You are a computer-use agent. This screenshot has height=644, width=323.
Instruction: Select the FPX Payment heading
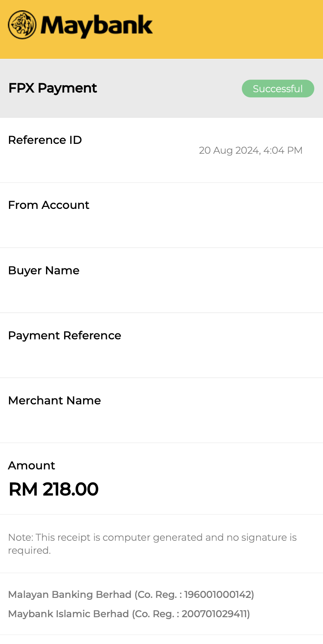coord(52,88)
